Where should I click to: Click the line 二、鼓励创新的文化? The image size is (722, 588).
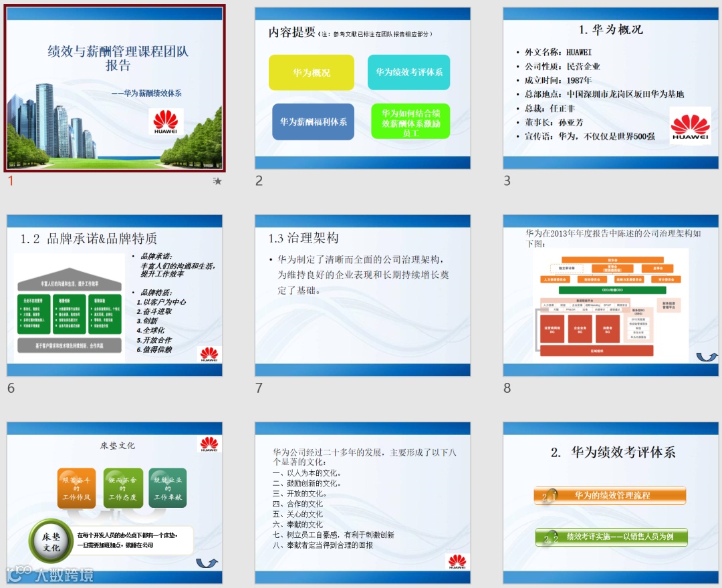307,483
